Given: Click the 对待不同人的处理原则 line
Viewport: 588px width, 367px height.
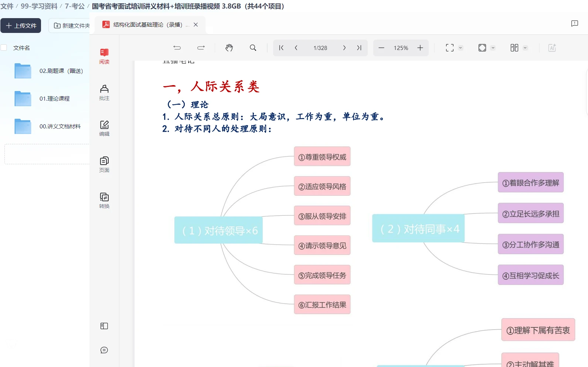Looking at the screenshot, I should pos(217,129).
